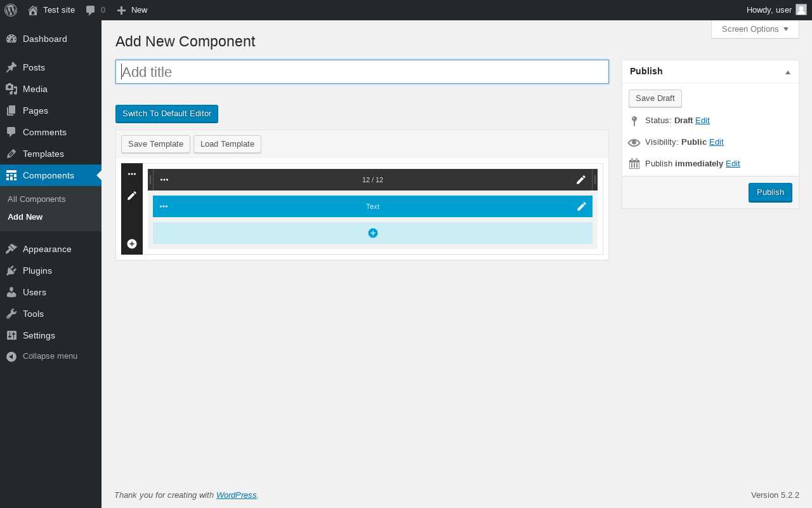Screen dimensions: 812x508
Task: Open the All Components submenu
Action: click(37, 199)
